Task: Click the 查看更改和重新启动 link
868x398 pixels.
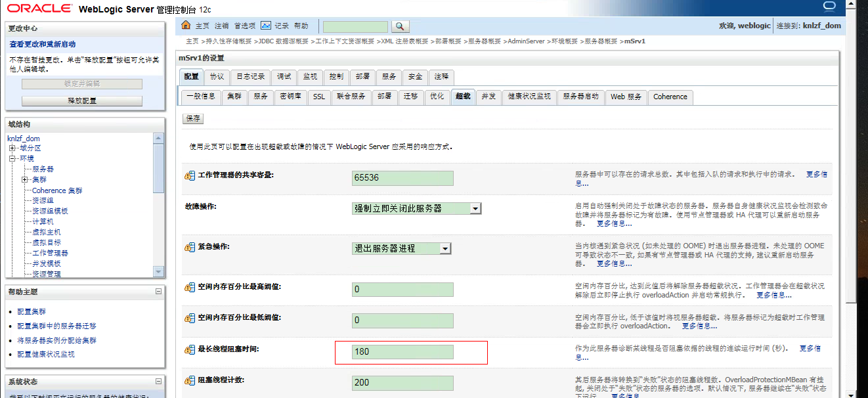Action: point(43,44)
